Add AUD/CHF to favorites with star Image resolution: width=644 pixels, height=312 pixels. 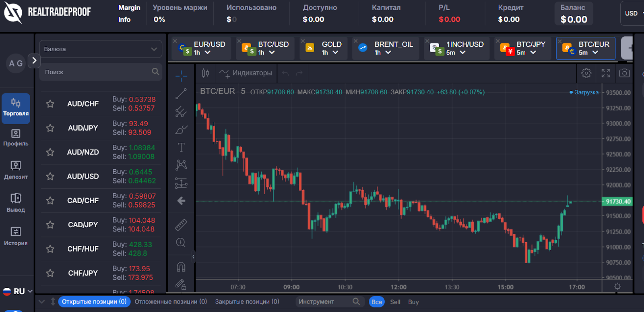[50, 104]
